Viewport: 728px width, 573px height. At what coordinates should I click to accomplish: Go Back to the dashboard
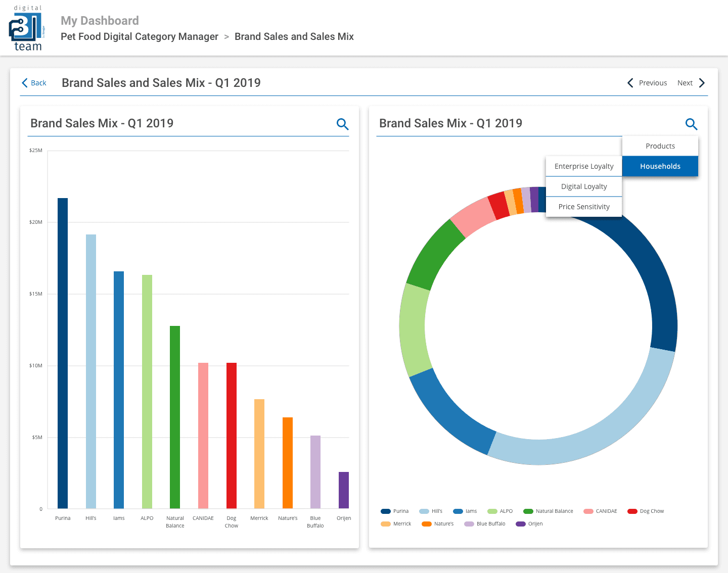(x=34, y=83)
